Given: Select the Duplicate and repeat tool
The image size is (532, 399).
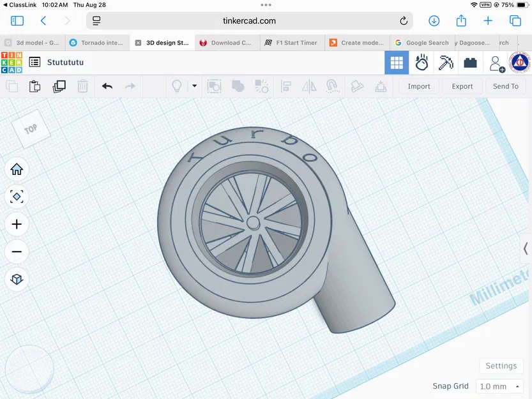Looking at the screenshot, I should point(59,86).
